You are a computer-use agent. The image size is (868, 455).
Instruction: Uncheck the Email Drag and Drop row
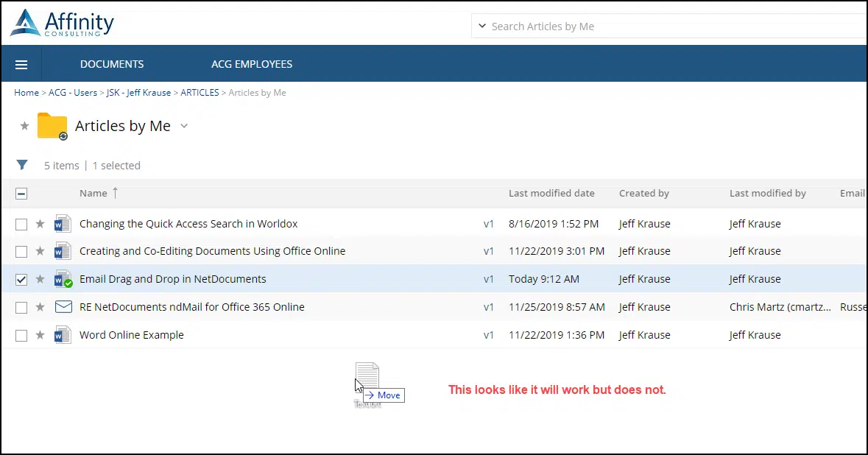21,280
